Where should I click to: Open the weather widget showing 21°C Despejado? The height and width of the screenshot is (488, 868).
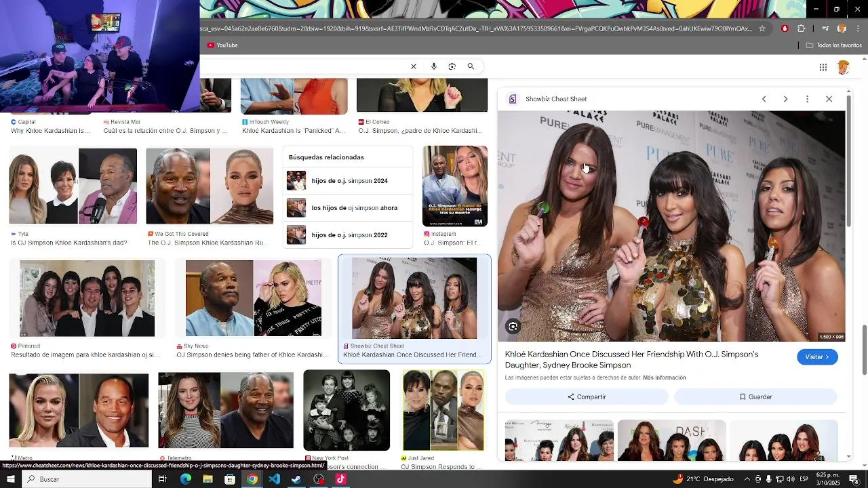point(703,479)
